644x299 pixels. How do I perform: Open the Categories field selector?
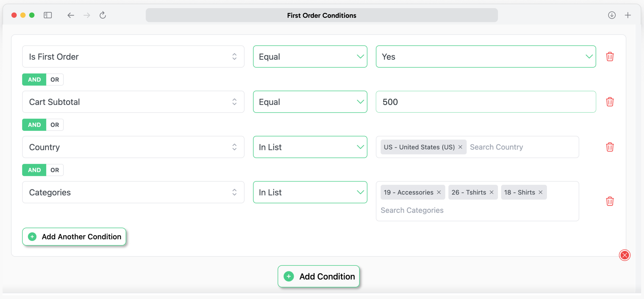[x=133, y=192]
